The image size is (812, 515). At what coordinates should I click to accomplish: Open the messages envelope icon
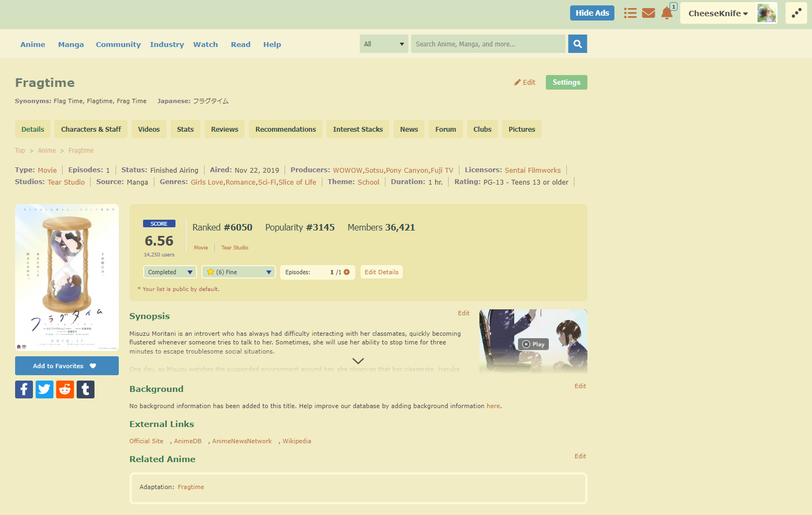click(x=648, y=13)
